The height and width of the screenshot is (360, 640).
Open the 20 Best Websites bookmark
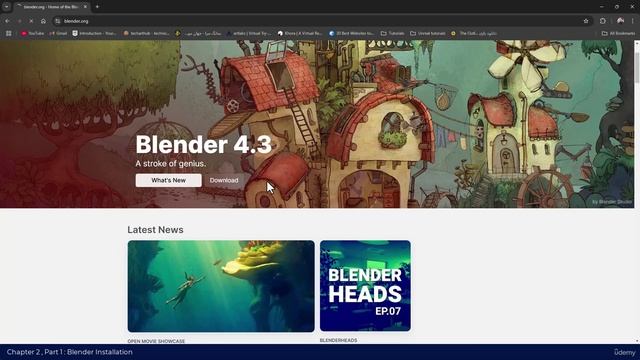352,33
